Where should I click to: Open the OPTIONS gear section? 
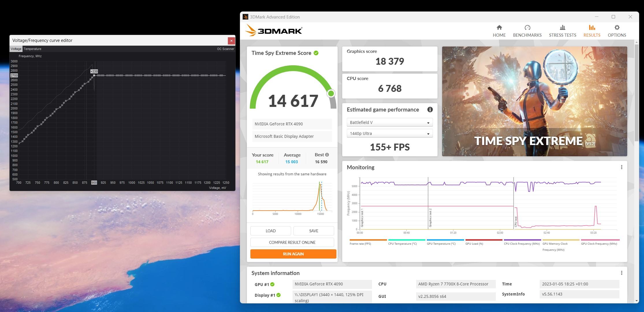pos(617,31)
